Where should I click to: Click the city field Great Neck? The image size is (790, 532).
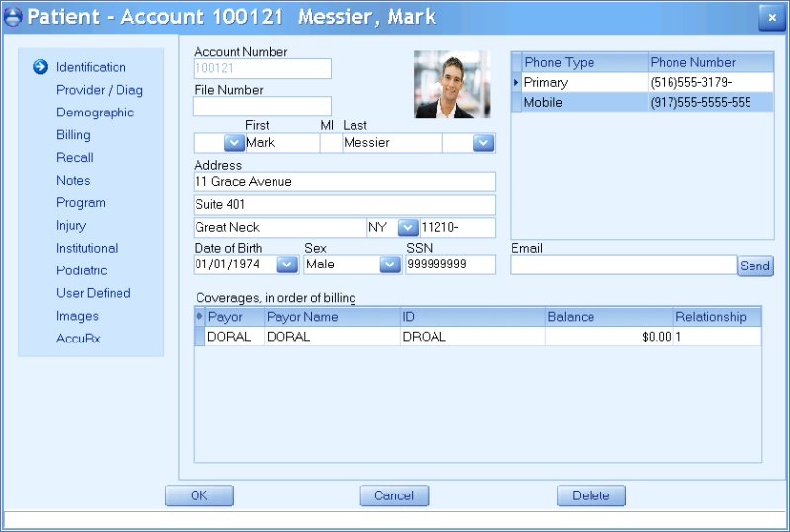(x=280, y=228)
